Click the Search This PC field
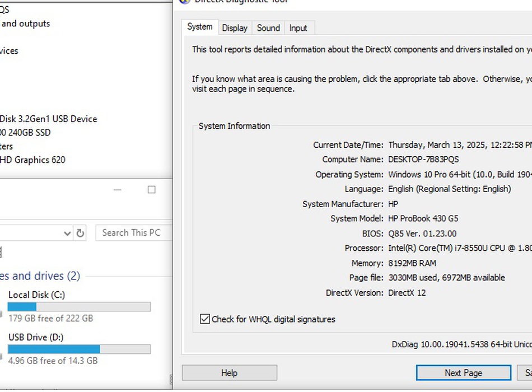 pos(133,233)
